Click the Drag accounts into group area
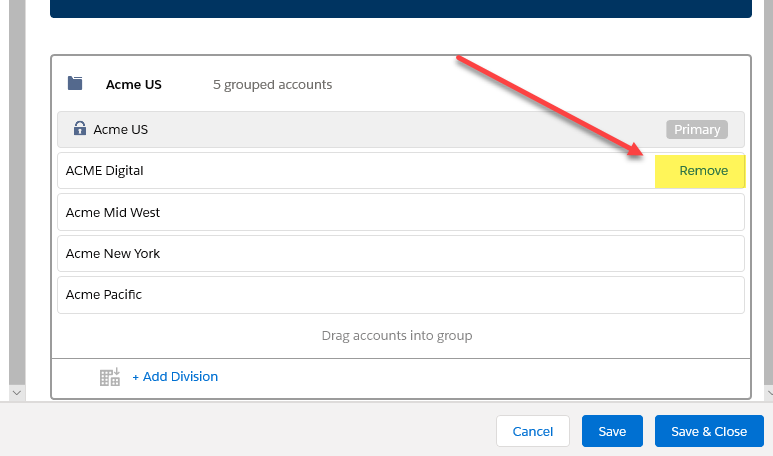 (x=397, y=336)
